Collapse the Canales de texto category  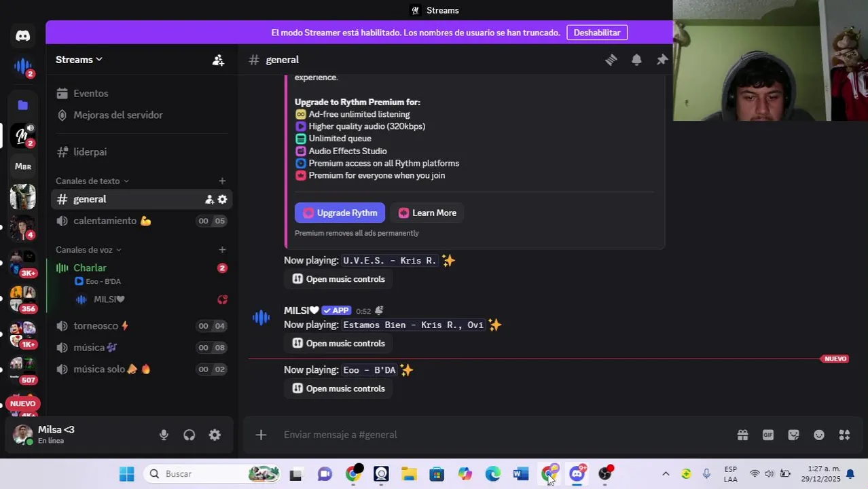[x=92, y=181]
